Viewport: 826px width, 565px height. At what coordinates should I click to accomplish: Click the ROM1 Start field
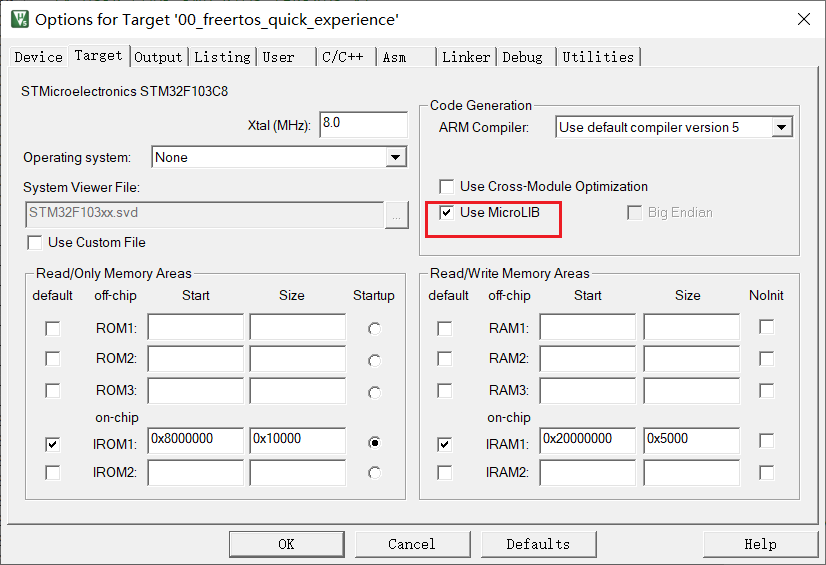[x=195, y=327]
